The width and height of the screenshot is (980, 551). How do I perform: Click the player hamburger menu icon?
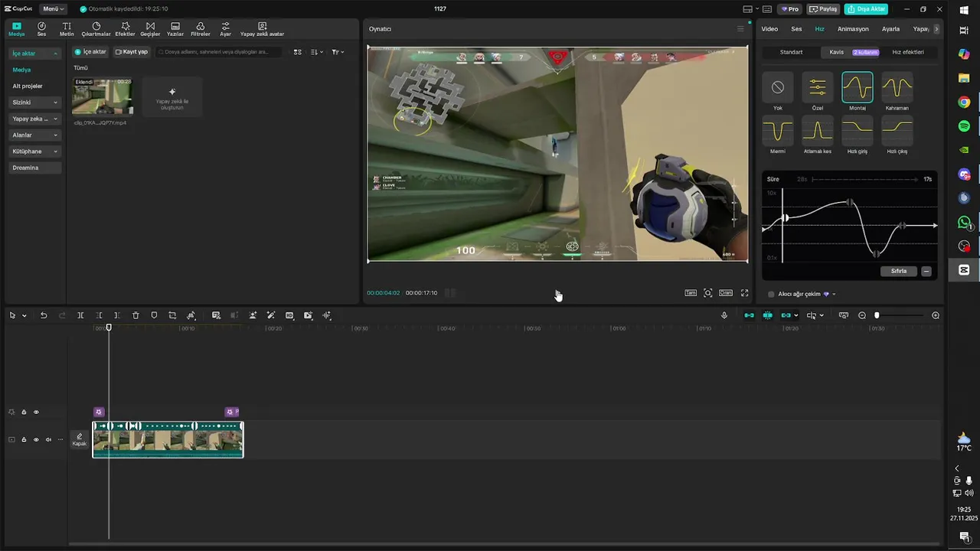[740, 29]
